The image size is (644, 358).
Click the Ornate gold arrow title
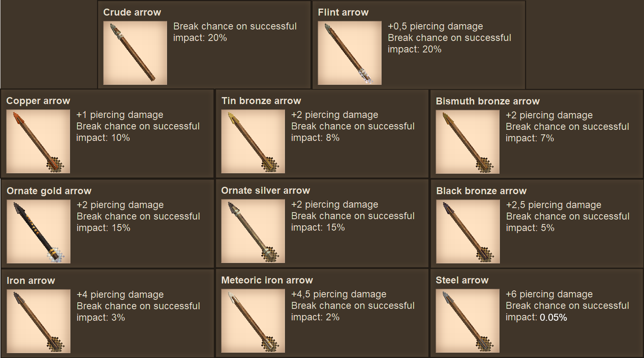pyautogui.click(x=49, y=191)
